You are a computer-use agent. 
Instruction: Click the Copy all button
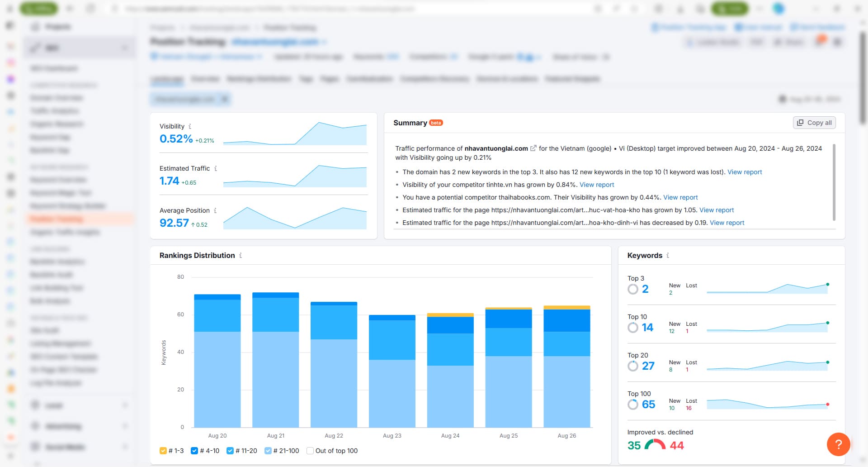[814, 123]
